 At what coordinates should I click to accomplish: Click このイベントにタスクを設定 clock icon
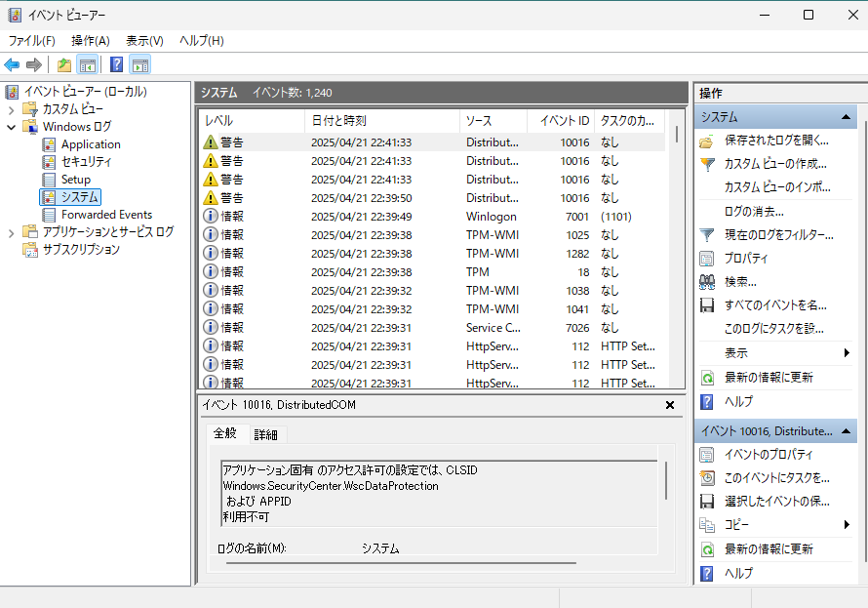[707, 478]
